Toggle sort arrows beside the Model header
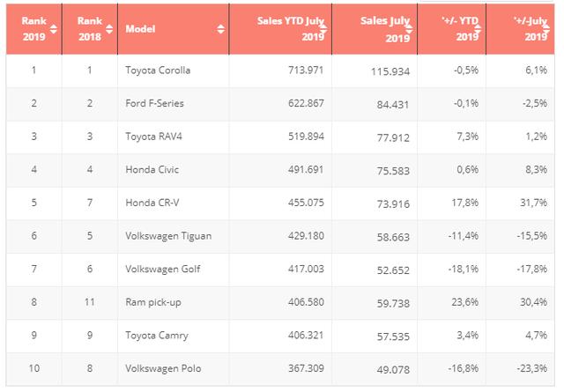Image resolution: width=564 pixels, height=392 pixels. [221, 29]
